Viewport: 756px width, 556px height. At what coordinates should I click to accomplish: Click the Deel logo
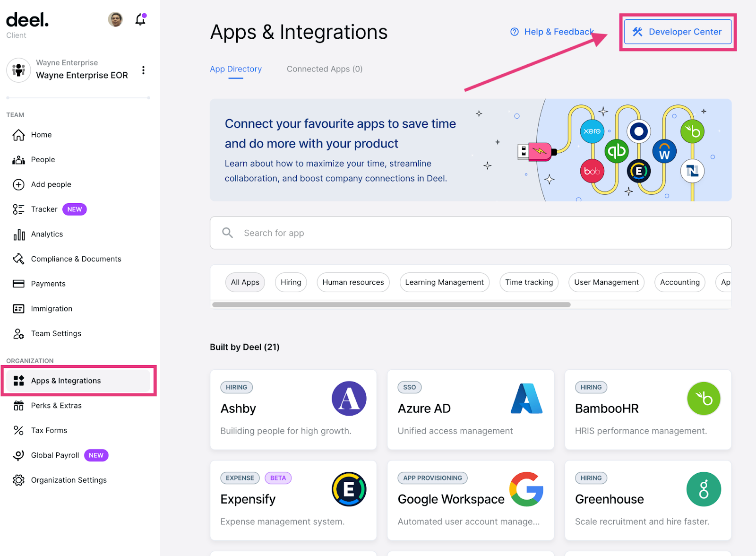point(27,20)
